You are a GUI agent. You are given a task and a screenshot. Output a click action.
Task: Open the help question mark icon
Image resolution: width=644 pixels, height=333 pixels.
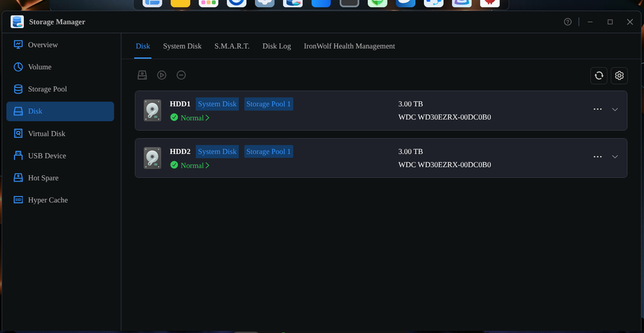click(568, 22)
